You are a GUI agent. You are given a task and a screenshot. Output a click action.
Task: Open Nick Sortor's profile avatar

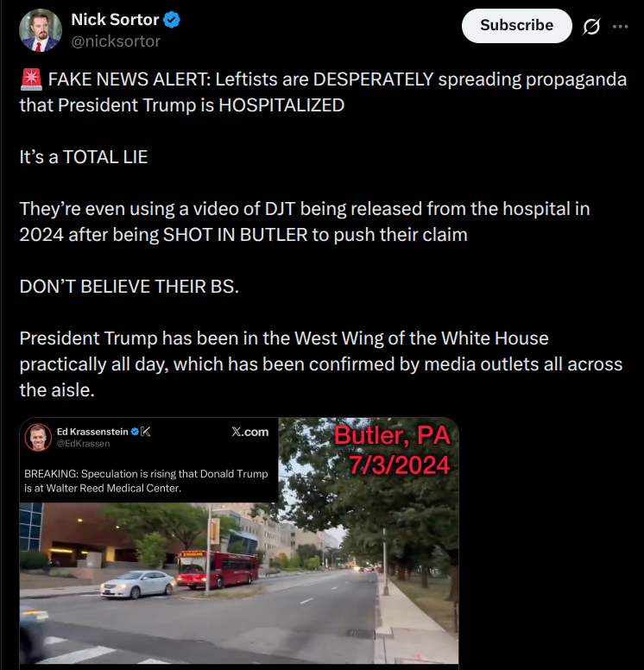point(41,30)
